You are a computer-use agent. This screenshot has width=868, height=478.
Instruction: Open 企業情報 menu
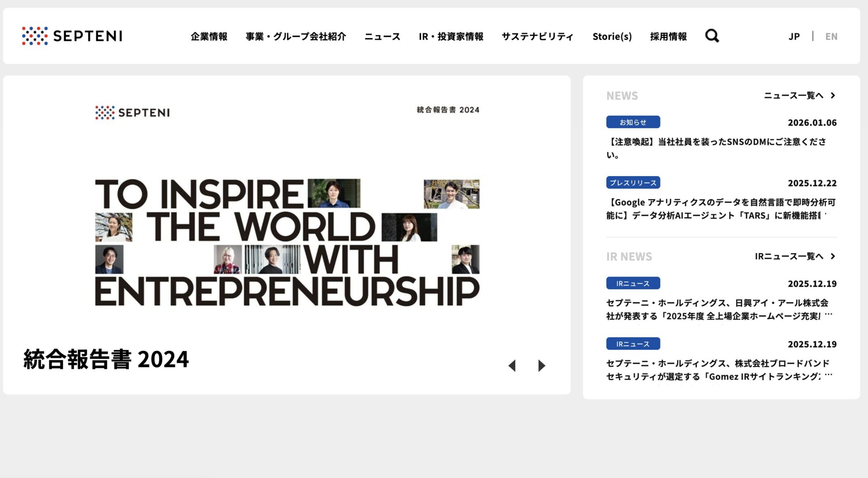click(209, 36)
